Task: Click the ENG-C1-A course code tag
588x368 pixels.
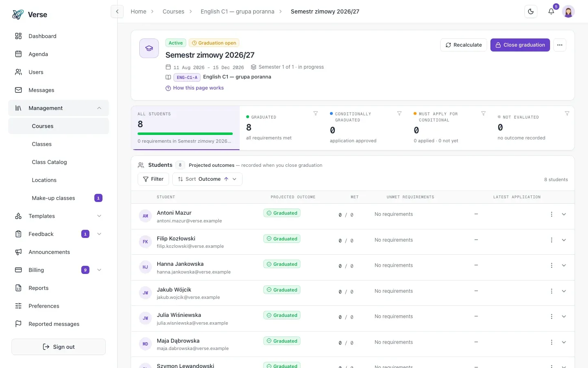Action: click(x=187, y=77)
